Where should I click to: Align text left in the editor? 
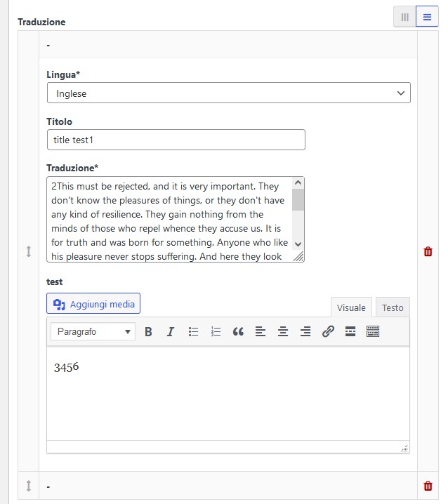[261, 331]
